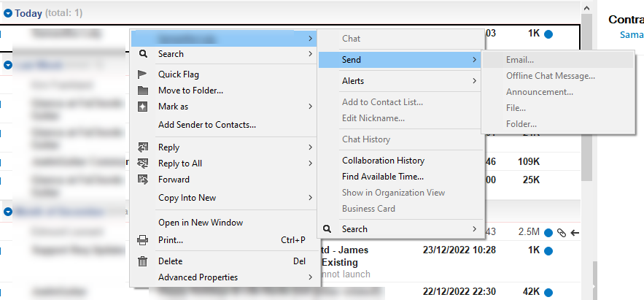Viewport: 644px width, 300px height.
Task: Click the attachment paperclip icon in message list
Action: (x=561, y=232)
